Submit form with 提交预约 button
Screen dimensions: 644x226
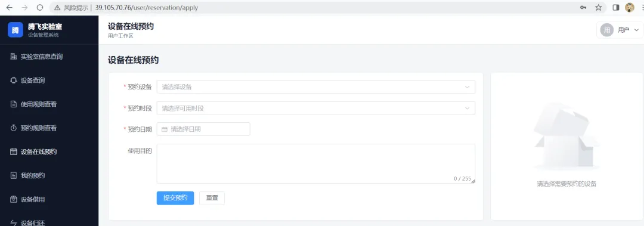175,198
